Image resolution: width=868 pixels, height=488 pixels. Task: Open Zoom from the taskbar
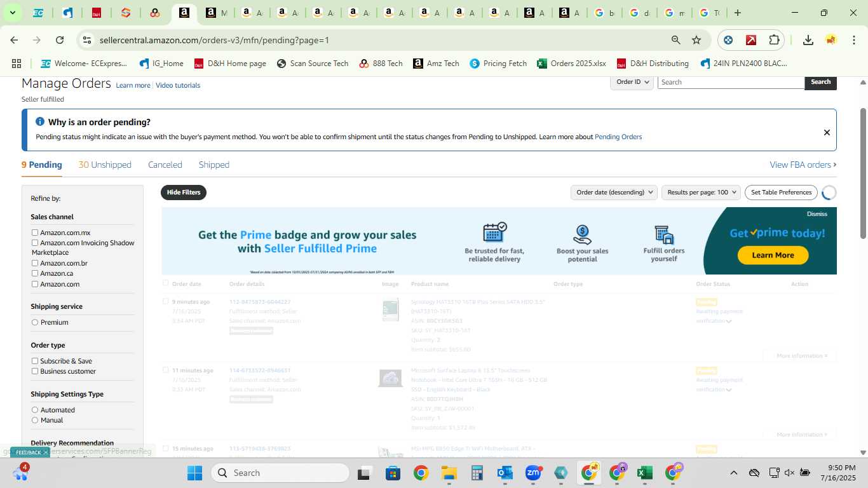(533, 473)
